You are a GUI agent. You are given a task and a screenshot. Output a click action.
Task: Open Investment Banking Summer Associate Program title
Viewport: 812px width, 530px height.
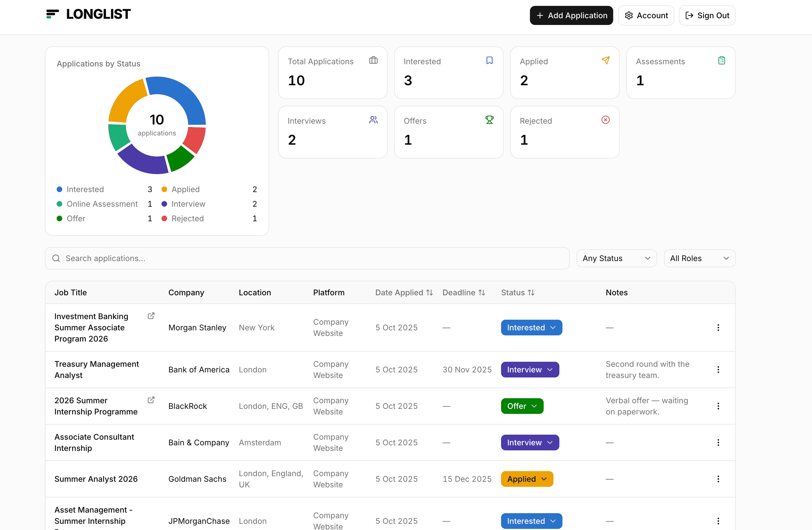click(91, 328)
